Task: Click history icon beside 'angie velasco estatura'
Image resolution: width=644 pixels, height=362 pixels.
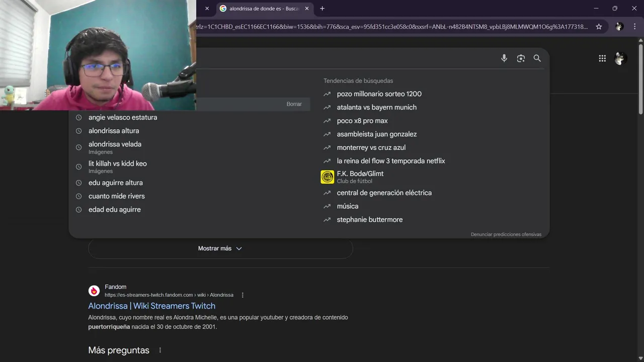Action: (x=78, y=117)
